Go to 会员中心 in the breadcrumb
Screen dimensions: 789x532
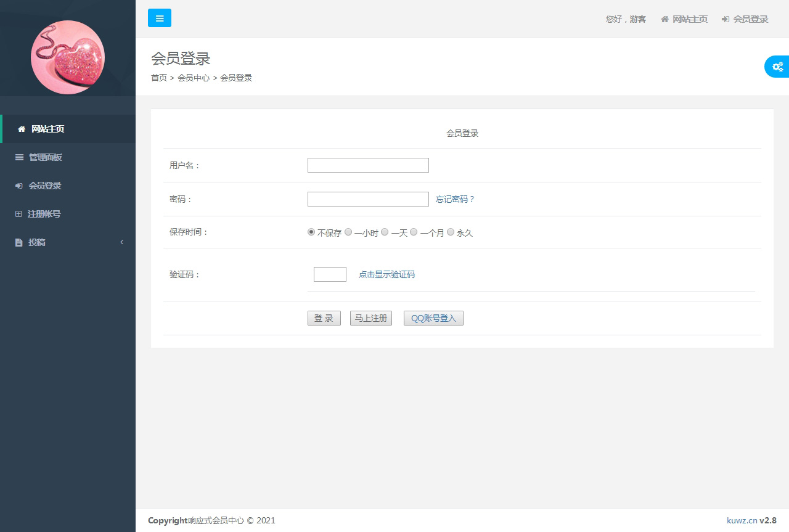(194, 78)
